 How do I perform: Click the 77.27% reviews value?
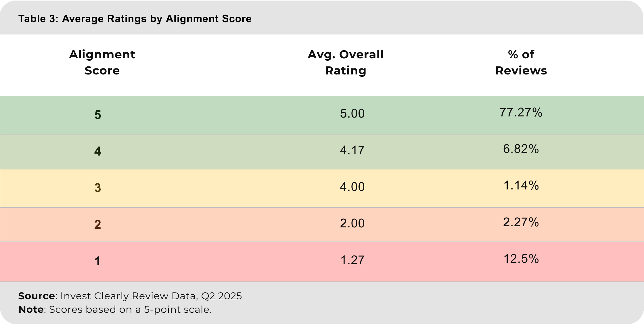click(521, 112)
